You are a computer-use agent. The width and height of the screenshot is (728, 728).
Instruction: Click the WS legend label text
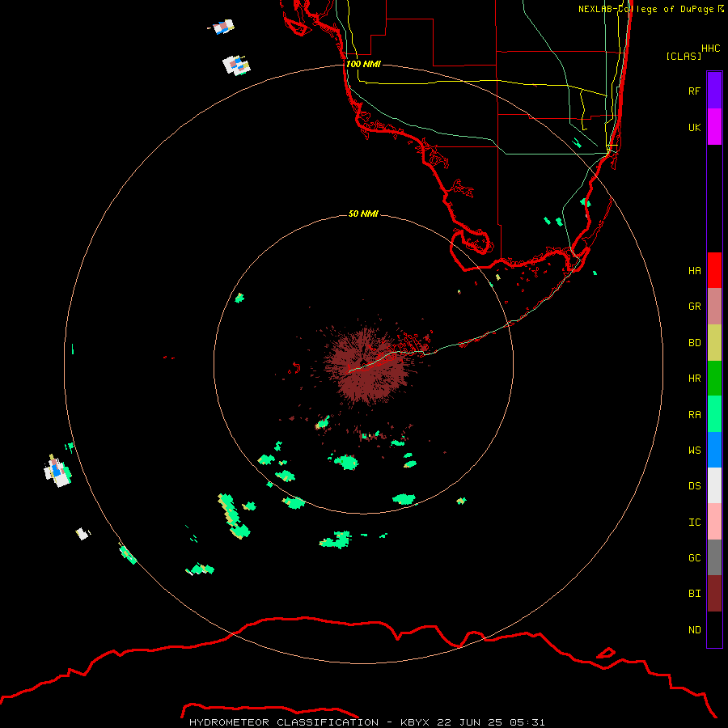point(695,450)
